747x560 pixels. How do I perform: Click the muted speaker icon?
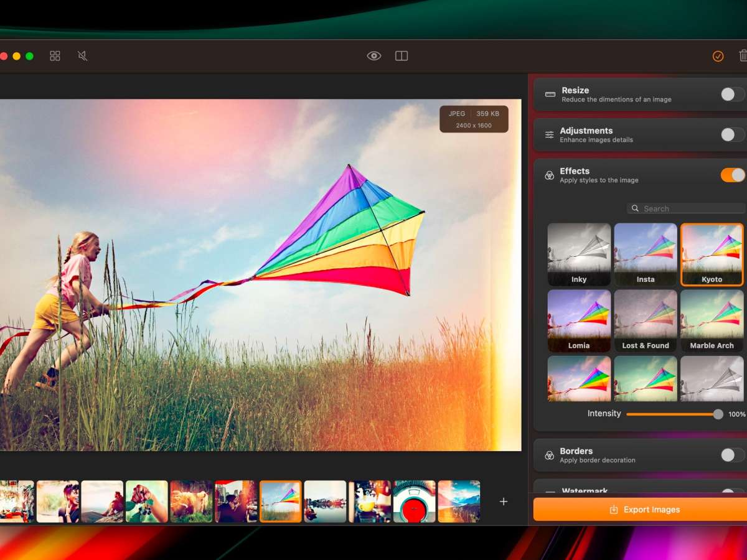tap(82, 56)
